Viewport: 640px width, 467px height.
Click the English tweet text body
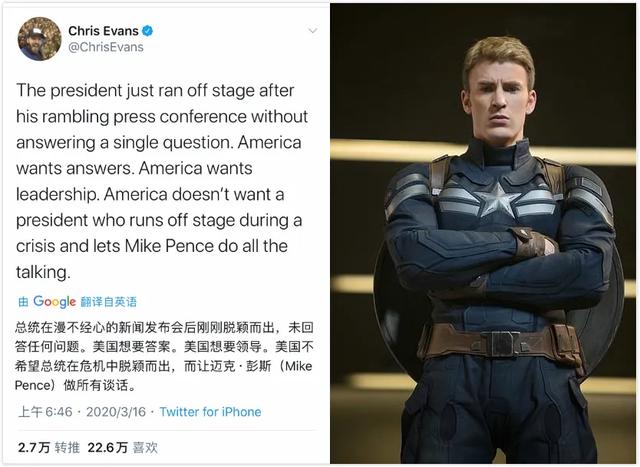tap(162, 181)
